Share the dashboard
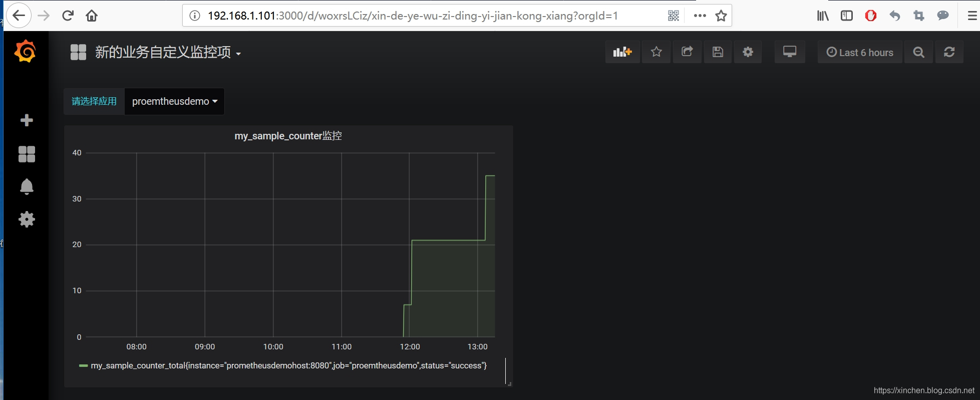 click(687, 52)
